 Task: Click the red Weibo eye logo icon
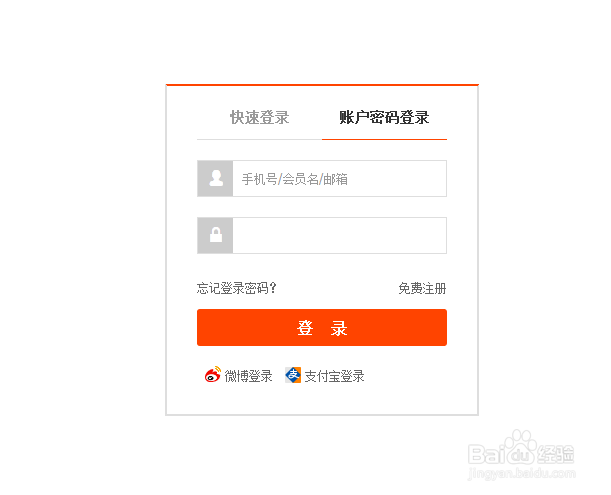213,375
